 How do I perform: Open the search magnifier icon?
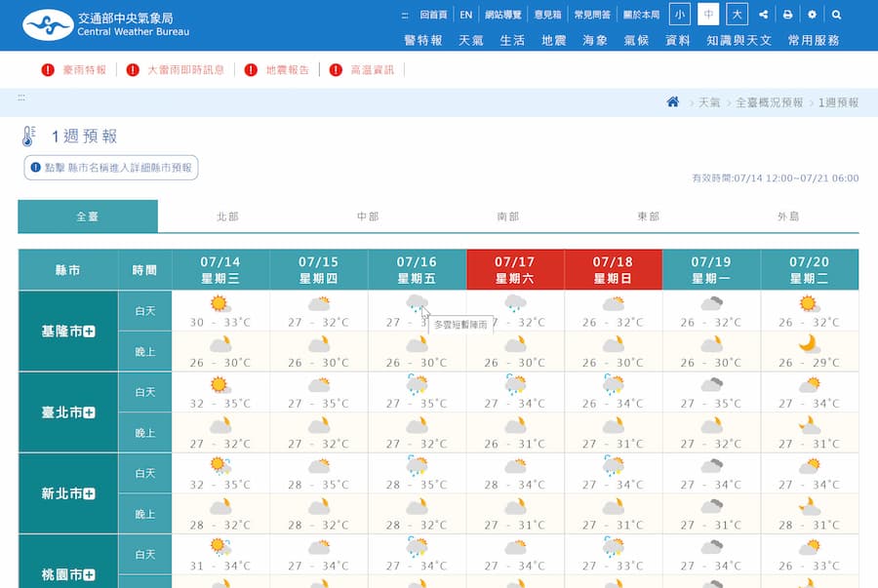click(836, 15)
